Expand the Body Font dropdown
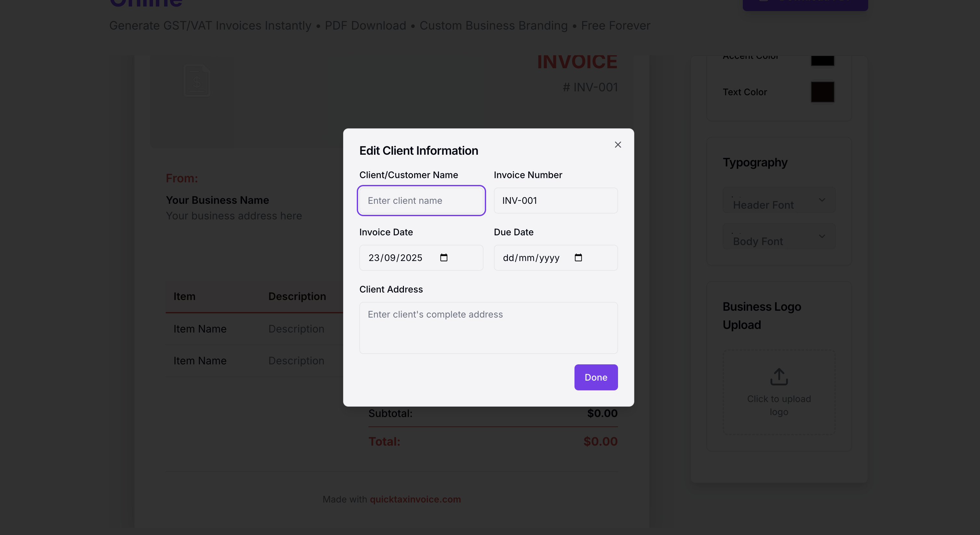Image resolution: width=980 pixels, height=535 pixels. pos(779,236)
